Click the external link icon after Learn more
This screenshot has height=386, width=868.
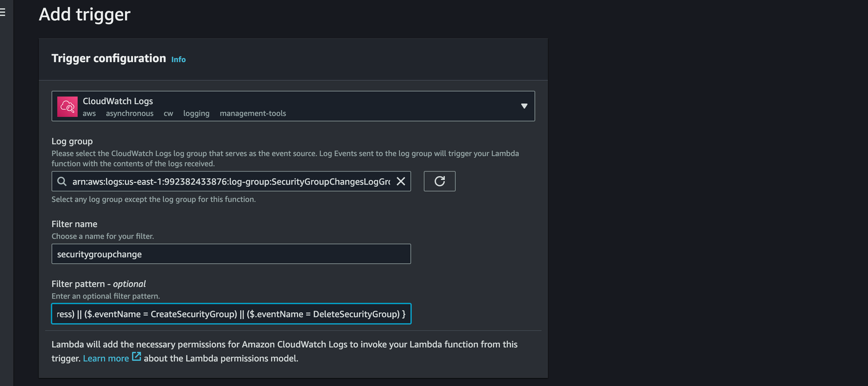point(137,357)
